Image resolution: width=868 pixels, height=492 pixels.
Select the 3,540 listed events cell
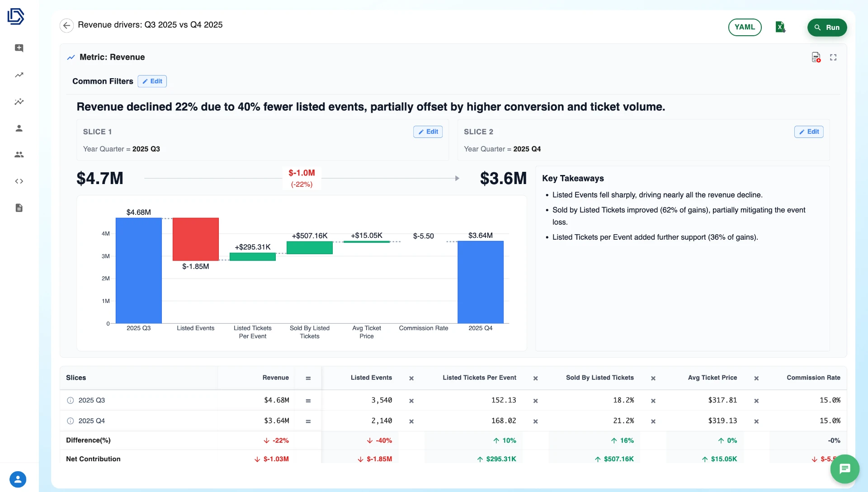[x=382, y=401]
